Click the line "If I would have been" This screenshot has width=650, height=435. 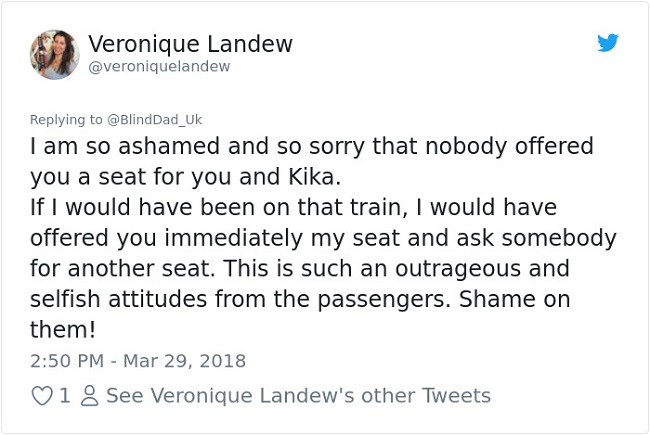[150, 208]
